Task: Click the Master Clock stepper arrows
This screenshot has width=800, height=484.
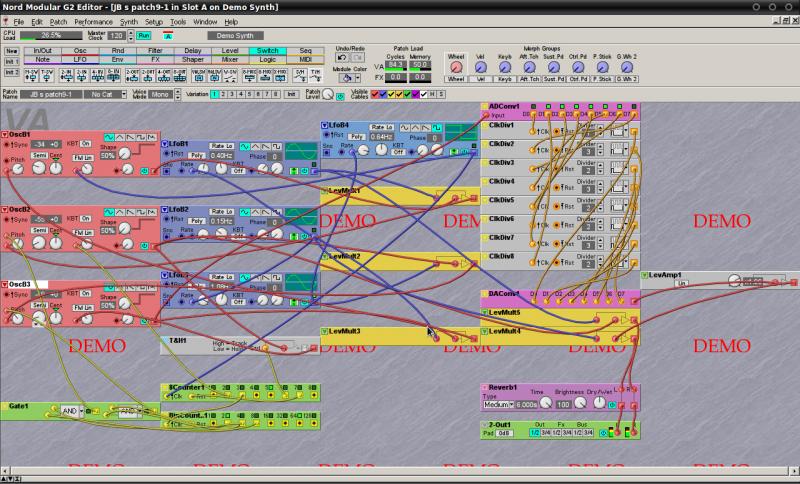Action: click(131, 36)
